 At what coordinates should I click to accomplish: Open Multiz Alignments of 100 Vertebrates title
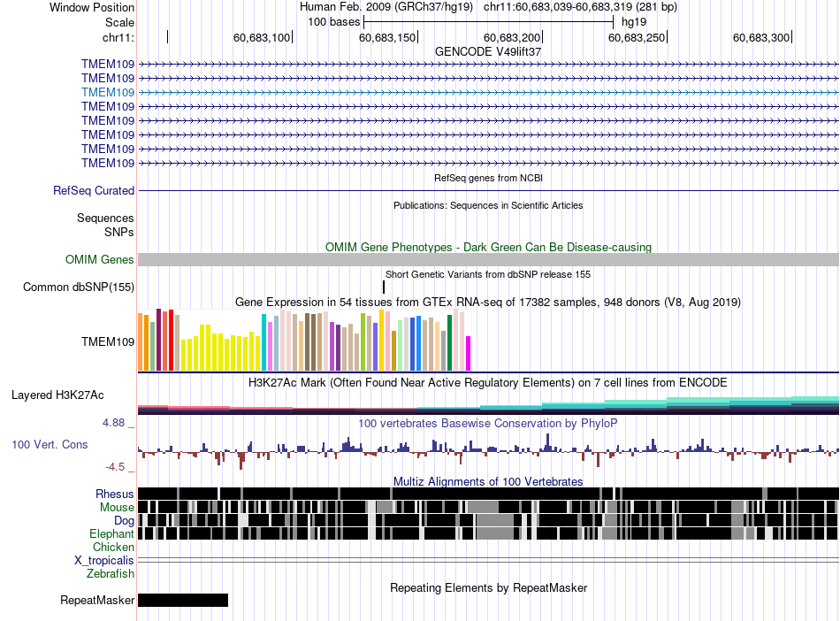coord(488,481)
